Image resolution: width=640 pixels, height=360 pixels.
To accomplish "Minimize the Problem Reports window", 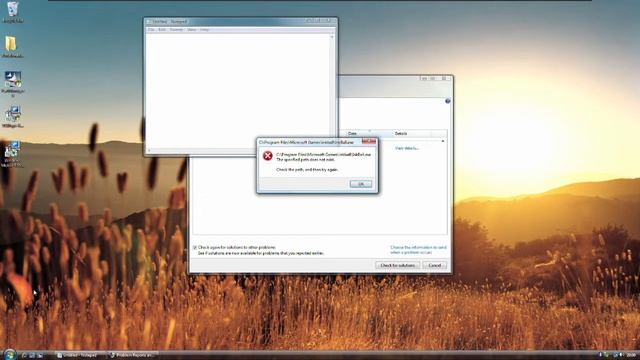I will tap(425, 78).
